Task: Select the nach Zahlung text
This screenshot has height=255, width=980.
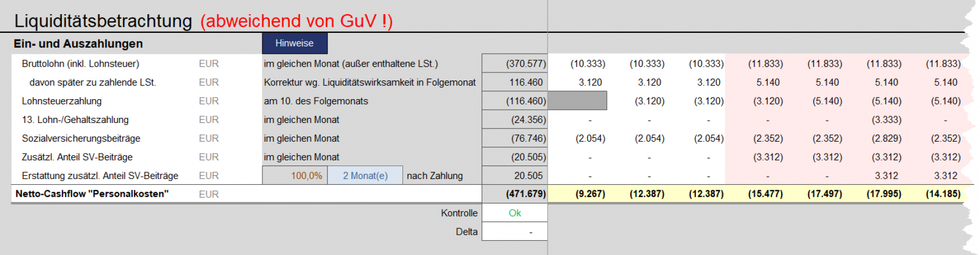Action: pyautogui.click(x=435, y=176)
